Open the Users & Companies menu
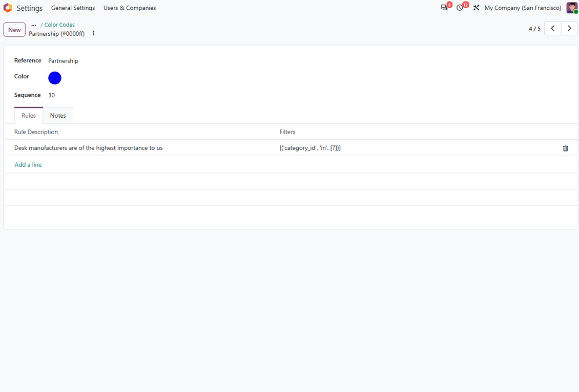This screenshot has height=392, width=579. (x=130, y=8)
